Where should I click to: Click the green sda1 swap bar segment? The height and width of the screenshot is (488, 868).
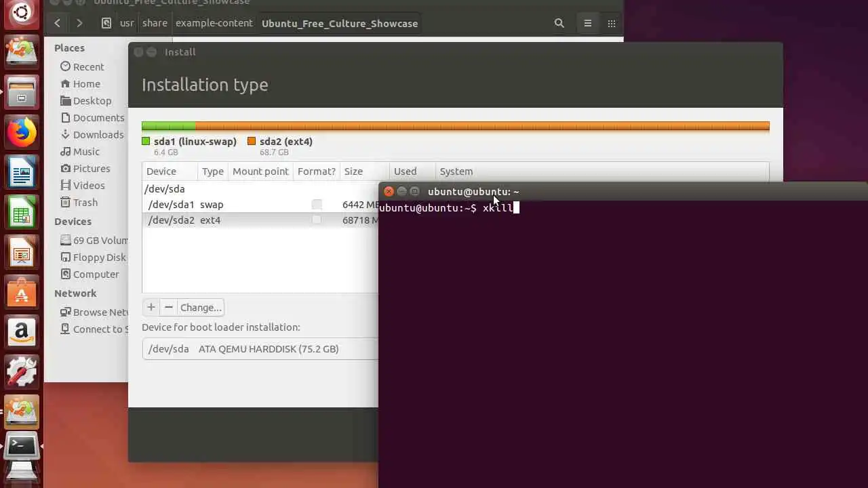tap(168, 125)
